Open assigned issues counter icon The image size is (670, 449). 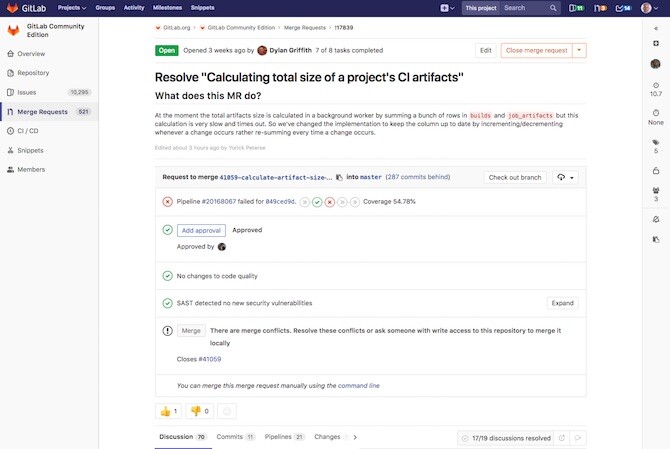click(x=576, y=8)
